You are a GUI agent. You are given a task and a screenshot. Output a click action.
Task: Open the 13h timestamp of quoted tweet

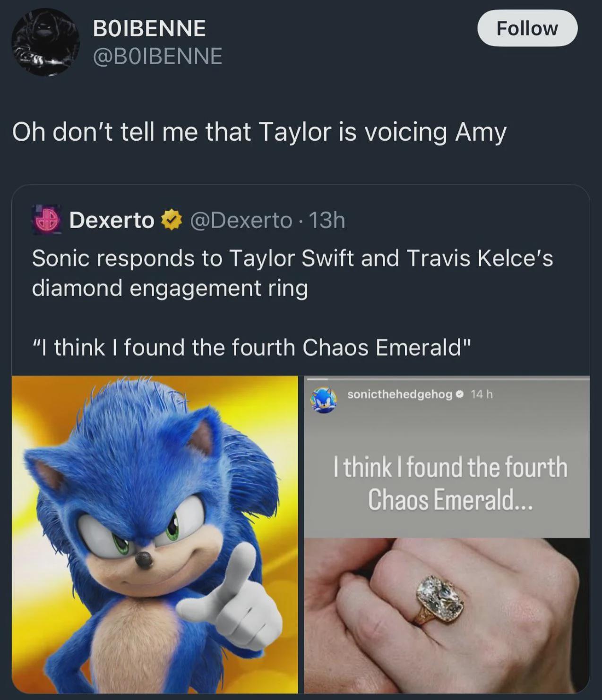pyautogui.click(x=327, y=220)
